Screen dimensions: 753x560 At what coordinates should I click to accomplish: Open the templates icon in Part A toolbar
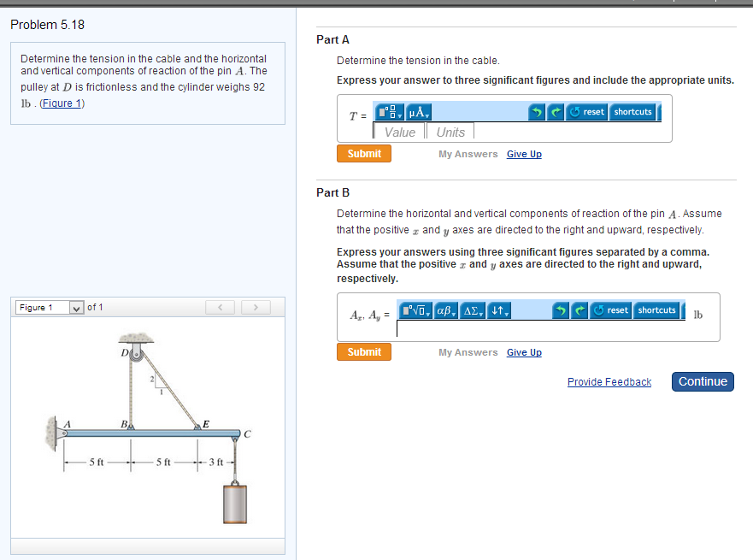[x=386, y=112]
